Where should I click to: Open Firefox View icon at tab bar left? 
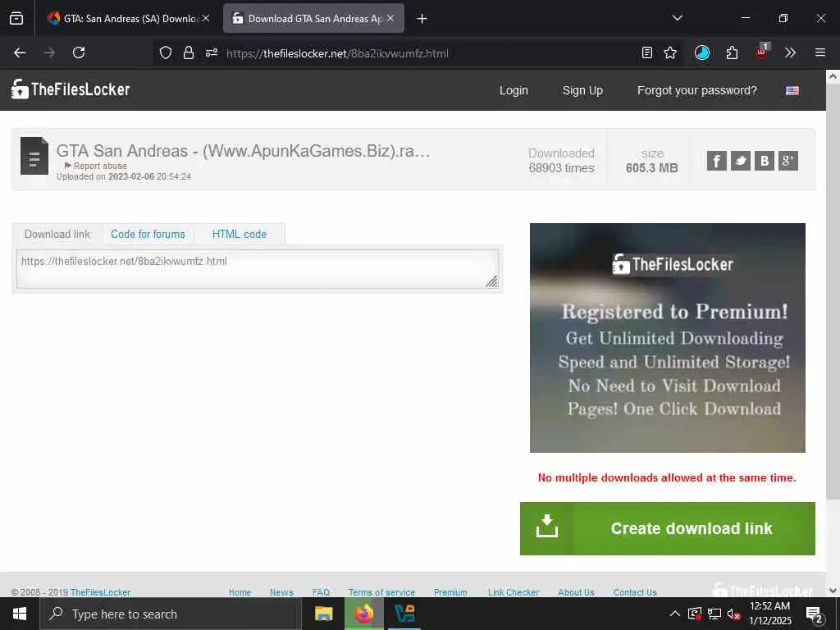[16, 18]
